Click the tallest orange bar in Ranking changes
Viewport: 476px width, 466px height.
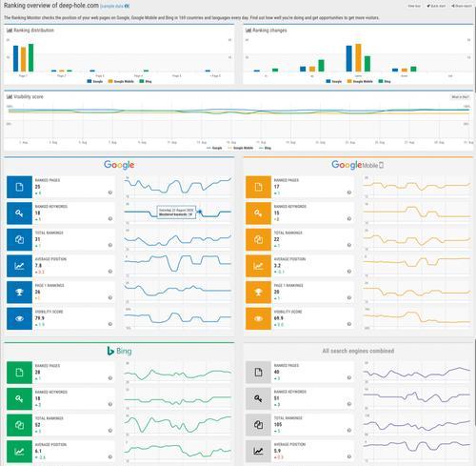point(358,58)
